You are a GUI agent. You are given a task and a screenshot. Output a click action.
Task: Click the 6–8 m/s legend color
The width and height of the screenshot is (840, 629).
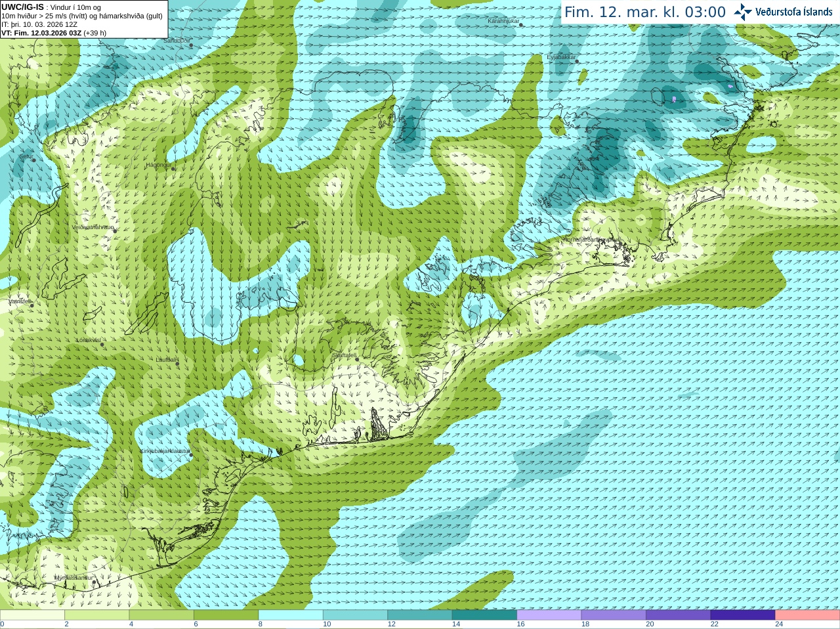click(226, 615)
